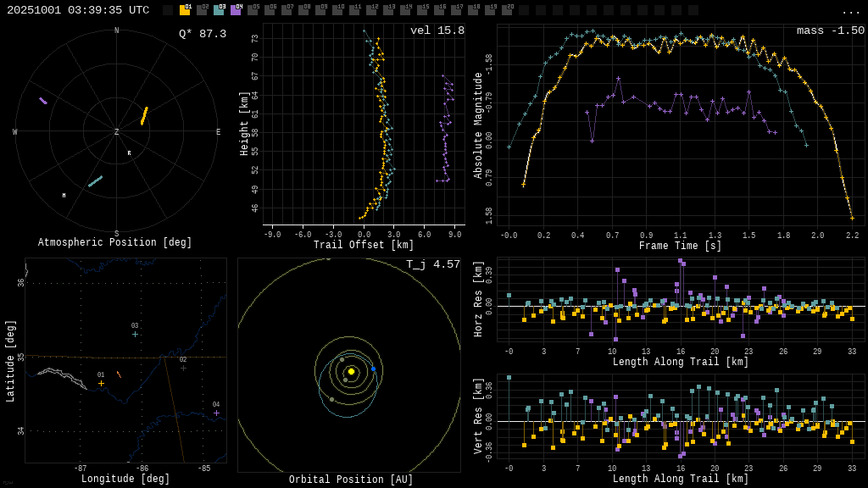
Task: Click the orange meteor track in sky plot
Action: pyautogui.click(x=144, y=116)
